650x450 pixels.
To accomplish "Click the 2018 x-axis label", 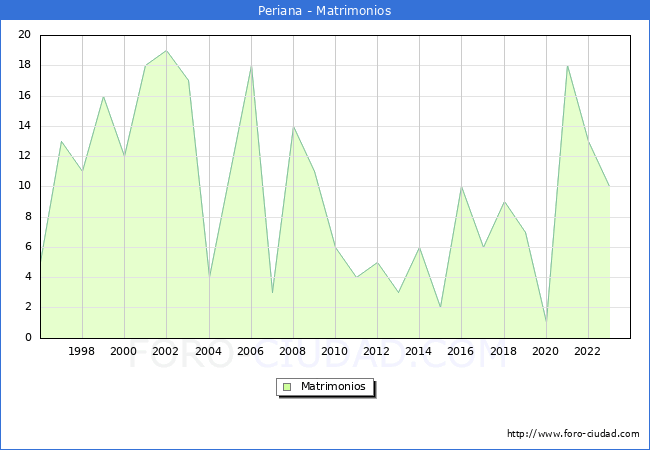I will pyautogui.click(x=504, y=351).
